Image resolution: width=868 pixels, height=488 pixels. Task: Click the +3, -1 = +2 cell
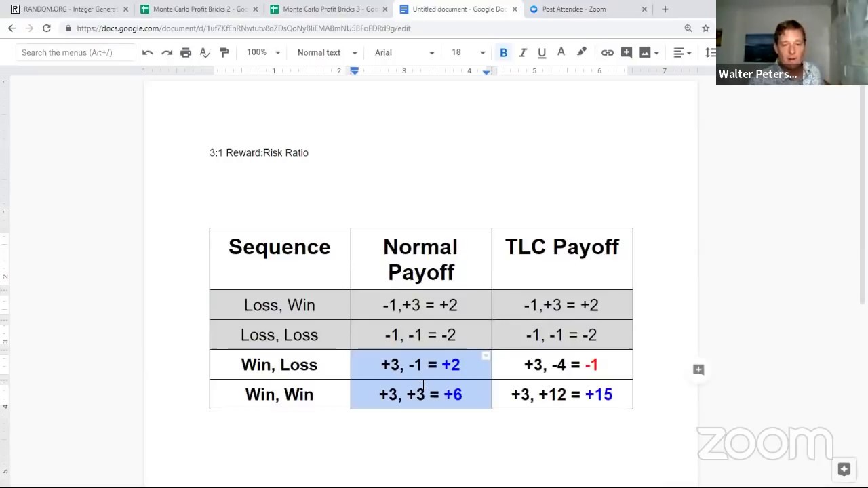pyautogui.click(x=421, y=365)
